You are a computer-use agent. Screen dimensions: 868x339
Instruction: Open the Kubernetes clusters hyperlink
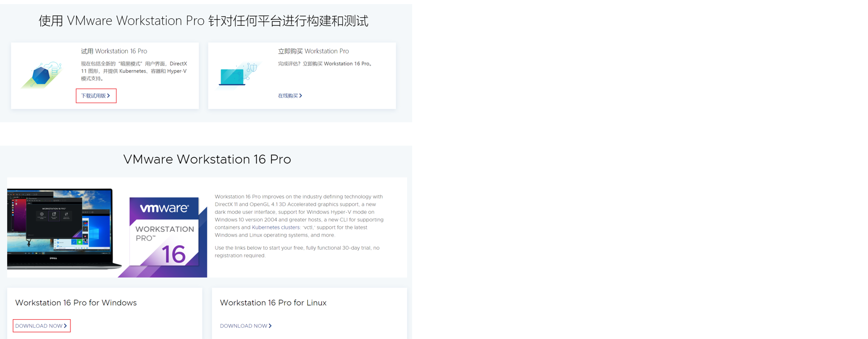click(x=276, y=227)
